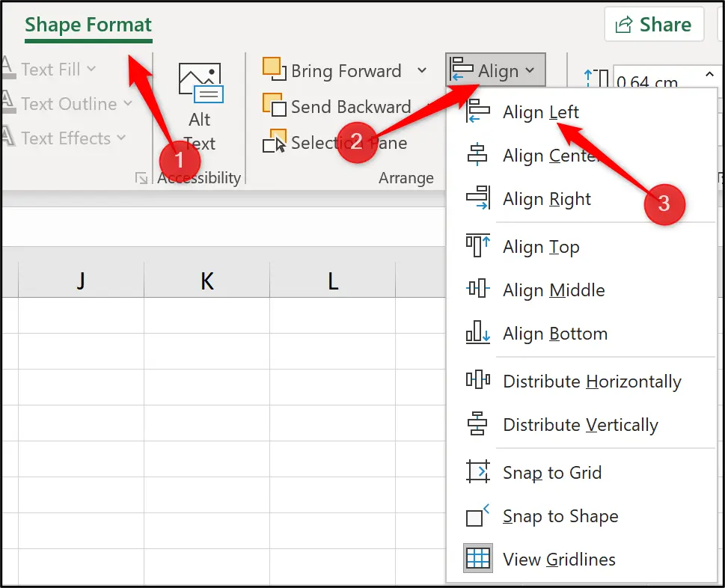Open the Alt Text pane
Viewport: 725px width, 588px height.
[x=199, y=105]
